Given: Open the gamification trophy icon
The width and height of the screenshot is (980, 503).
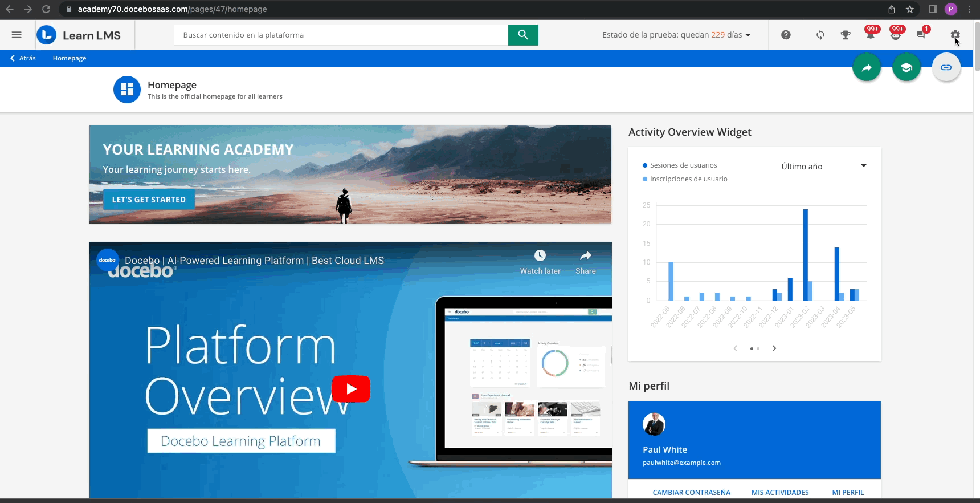Looking at the screenshot, I should (x=846, y=35).
